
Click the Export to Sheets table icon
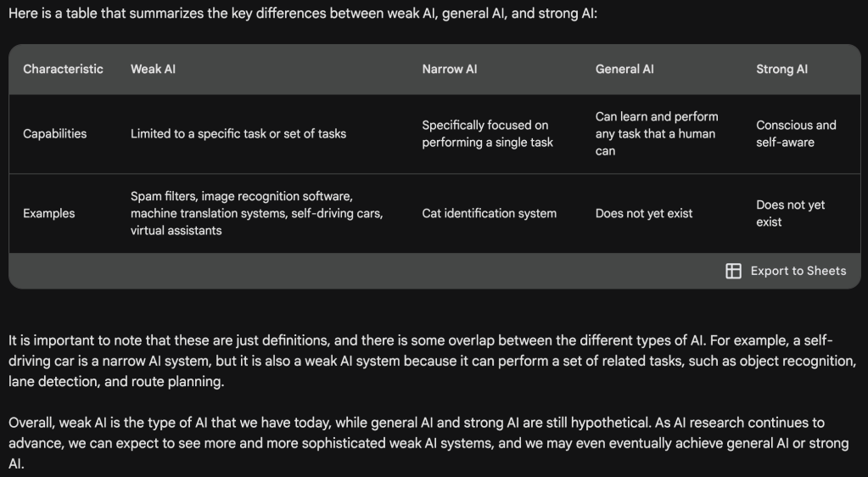(733, 271)
